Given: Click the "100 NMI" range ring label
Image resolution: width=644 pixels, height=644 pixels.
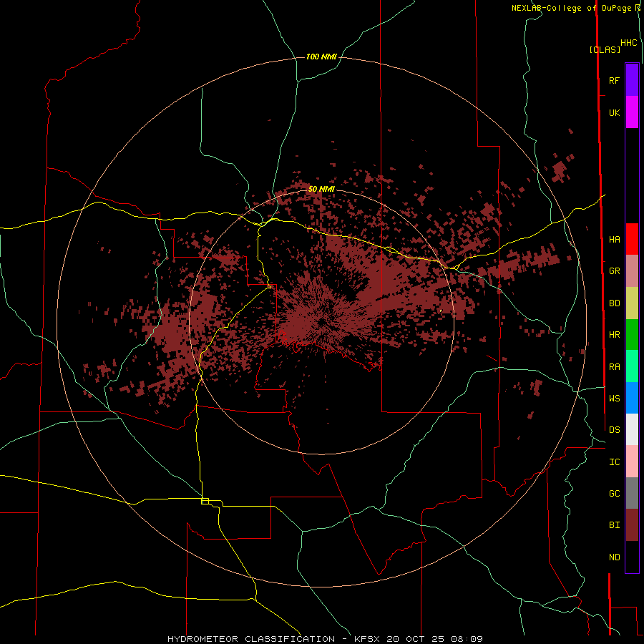Looking at the screenshot, I should point(321,57).
